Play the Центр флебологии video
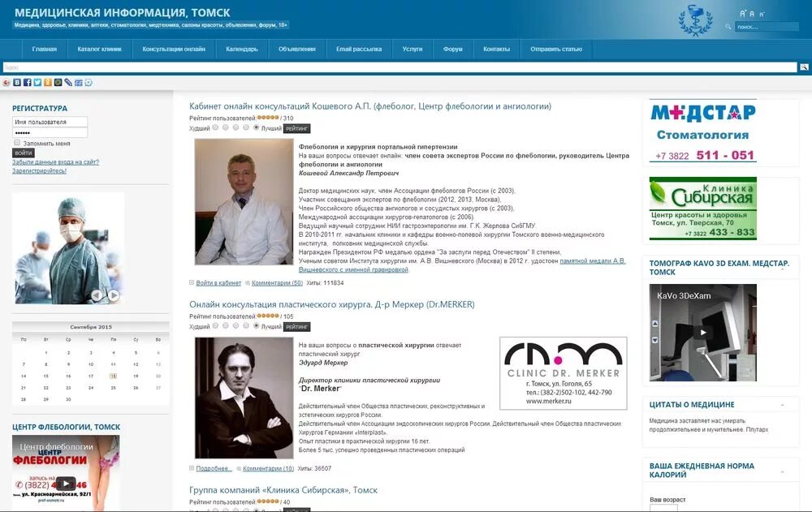The height and width of the screenshot is (512, 812). pyautogui.click(x=66, y=484)
